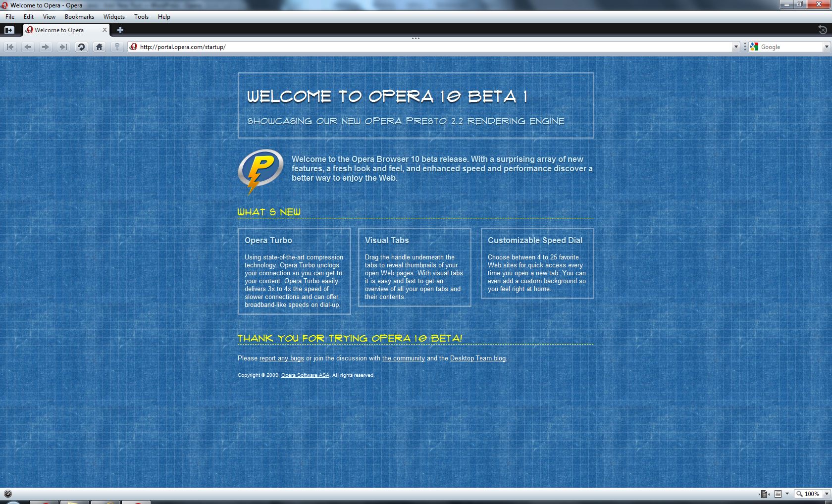Click the Fast Forward navigation button
The image size is (832, 504).
tap(63, 47)
